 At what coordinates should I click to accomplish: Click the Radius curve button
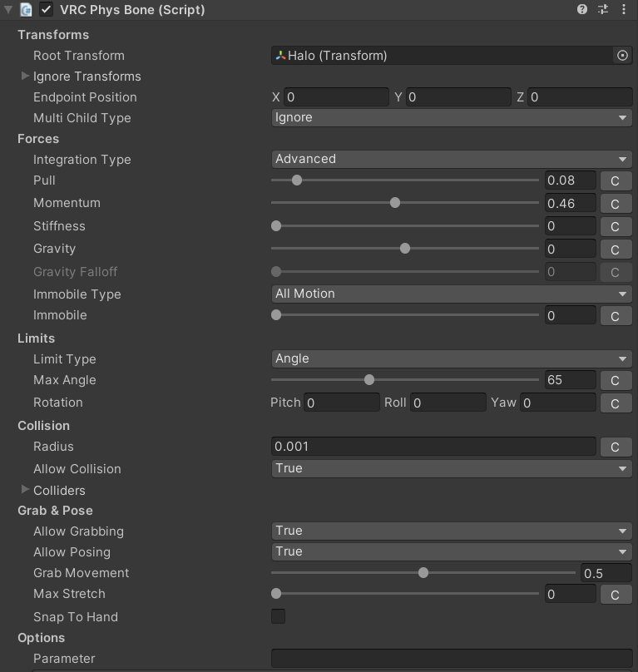616,447
